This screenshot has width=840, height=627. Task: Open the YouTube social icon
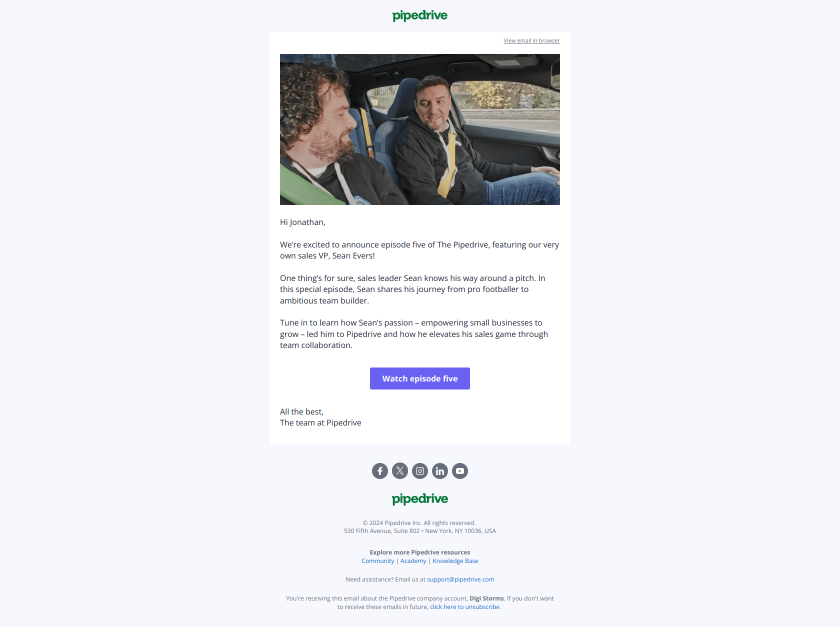(x=460, y=471)
